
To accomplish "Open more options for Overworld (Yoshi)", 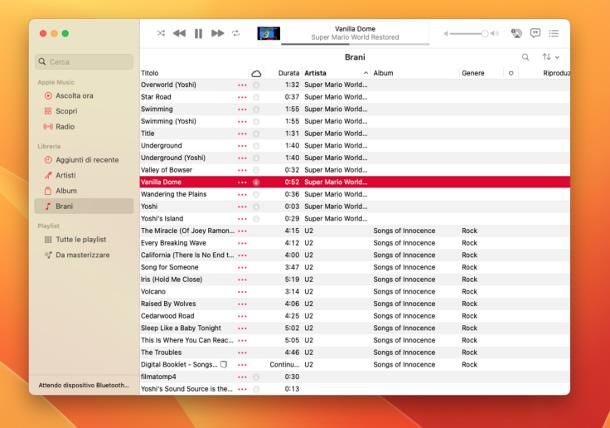I will click(242, 85).
